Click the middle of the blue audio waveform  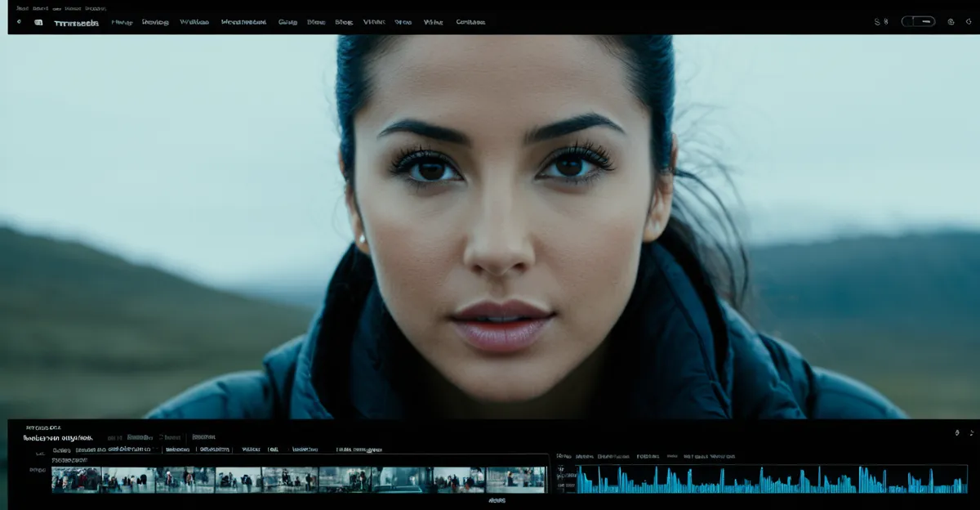(772, 481)
